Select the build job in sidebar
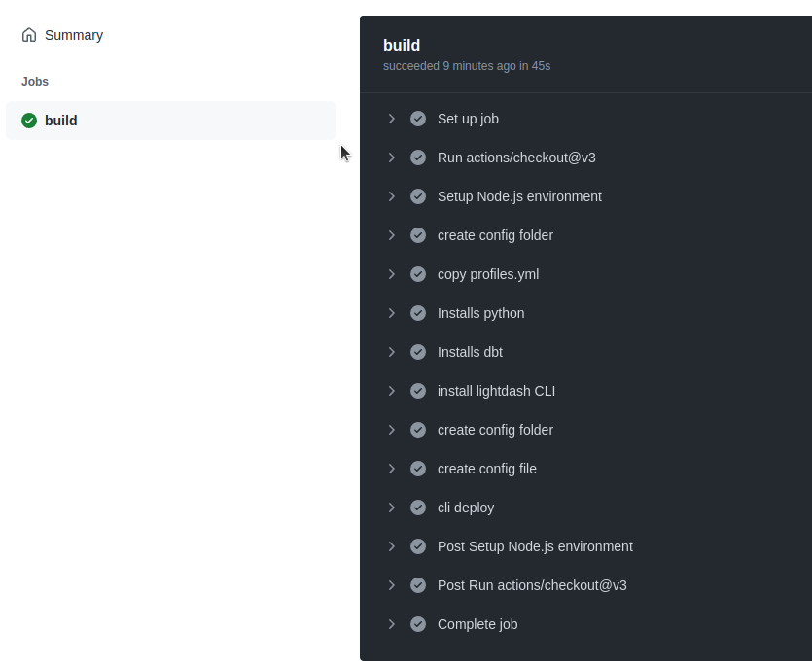The height and width of the screenshot is (666, 812). (61, 121)
